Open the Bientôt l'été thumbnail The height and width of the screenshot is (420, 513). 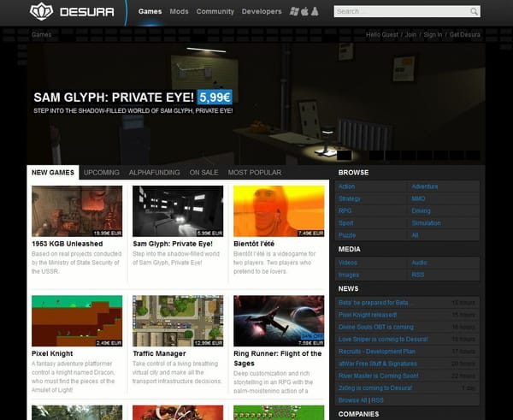click(x=279, y=211)
